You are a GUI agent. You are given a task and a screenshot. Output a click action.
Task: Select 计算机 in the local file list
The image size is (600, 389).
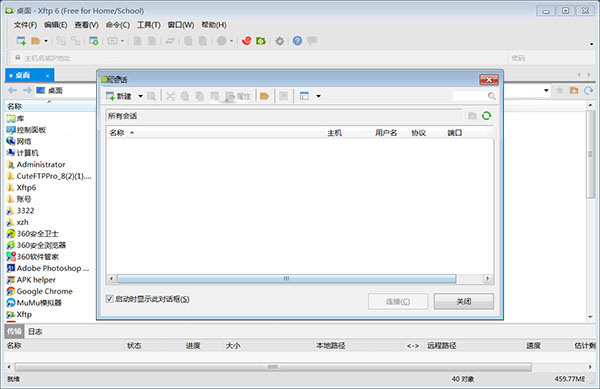tap(23, 153)
